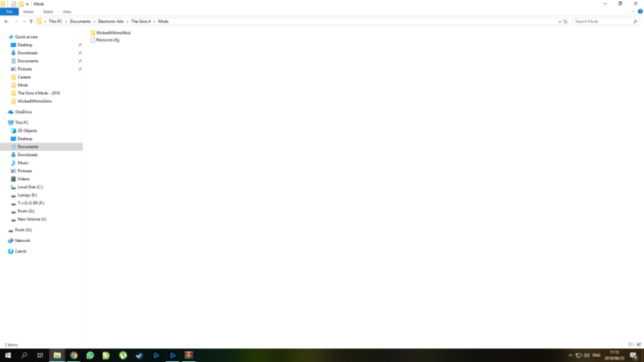This screenshot has width=644, height=362.
Task: Click the search magnifier in the Search Mods box
Action: (635, 21)
